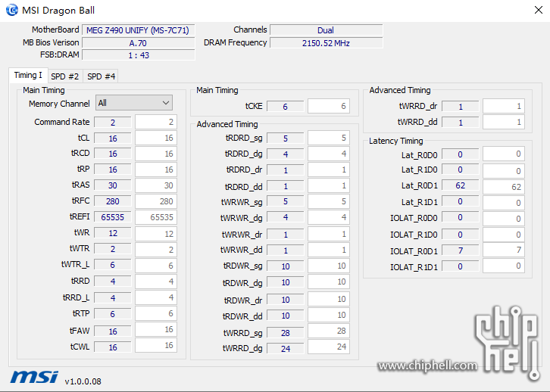
Task: Click the tRDRD_dd editable input field
Action: [329, 185]
